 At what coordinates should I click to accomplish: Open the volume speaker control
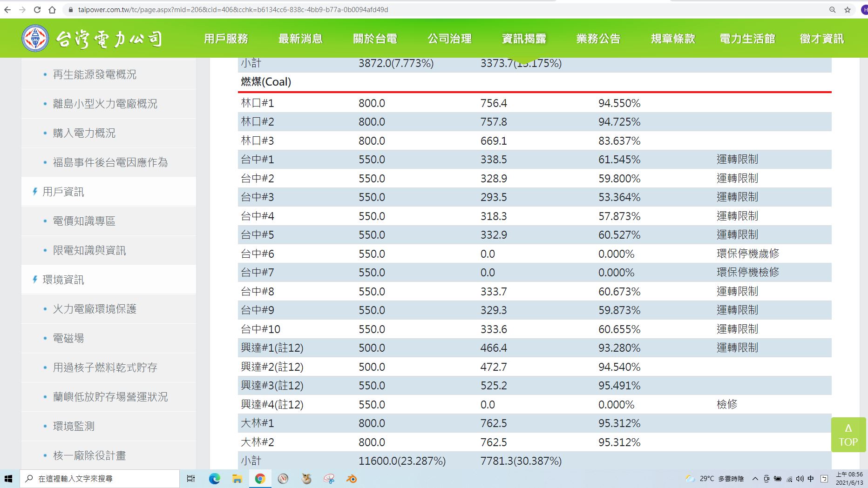click(800, 479)
